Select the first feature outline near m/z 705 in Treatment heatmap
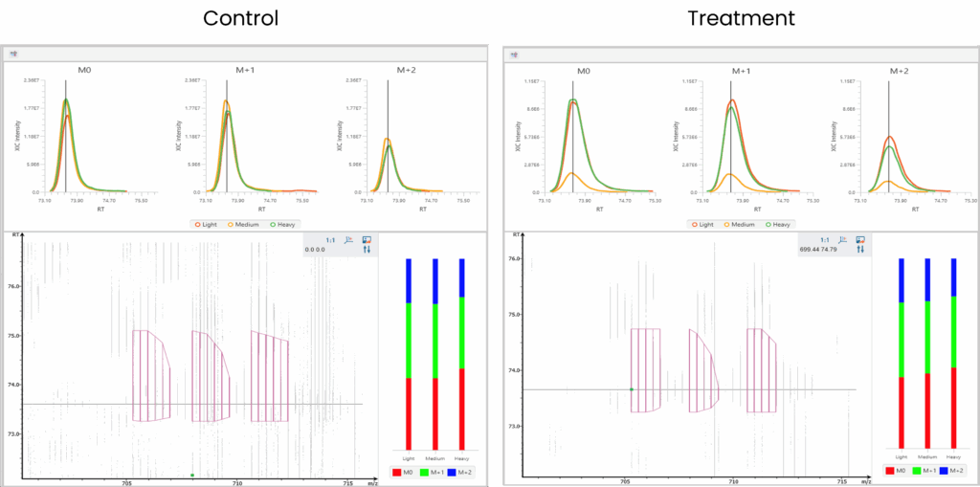This screenshot has height=487, width=980. click(645, 370)
